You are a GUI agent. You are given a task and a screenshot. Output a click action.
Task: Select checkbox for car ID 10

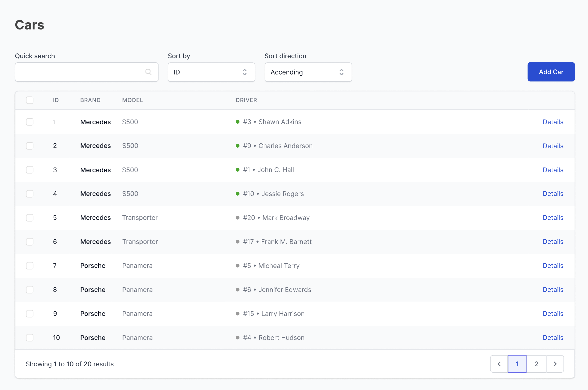[x=30, y=338]
